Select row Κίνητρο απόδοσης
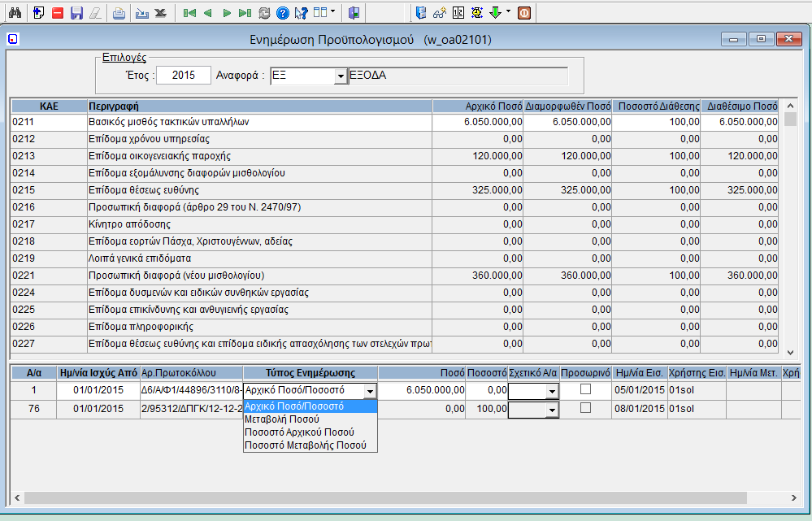 click(394, 224)
